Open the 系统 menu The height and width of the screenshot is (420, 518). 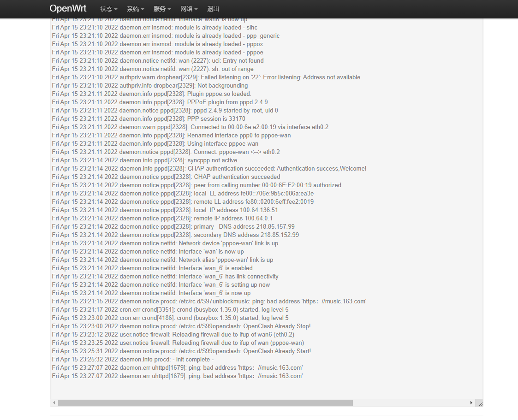(x=136, y=9)
